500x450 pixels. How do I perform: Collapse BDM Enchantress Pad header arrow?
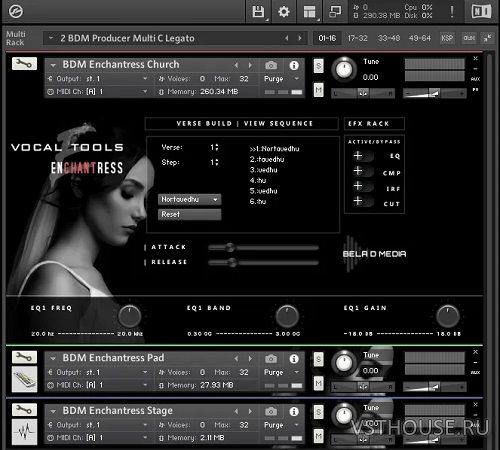53,359
